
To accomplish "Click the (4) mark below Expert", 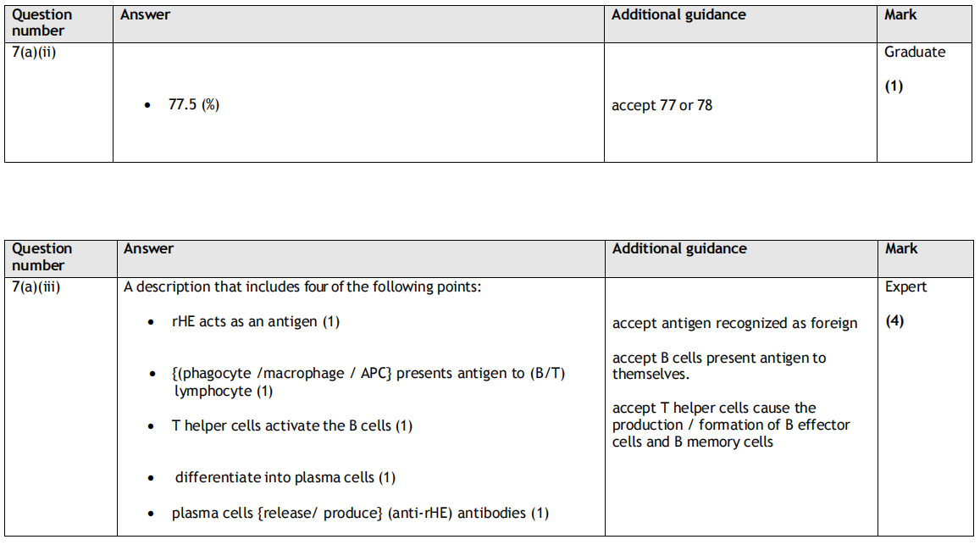I will [894, 322].
